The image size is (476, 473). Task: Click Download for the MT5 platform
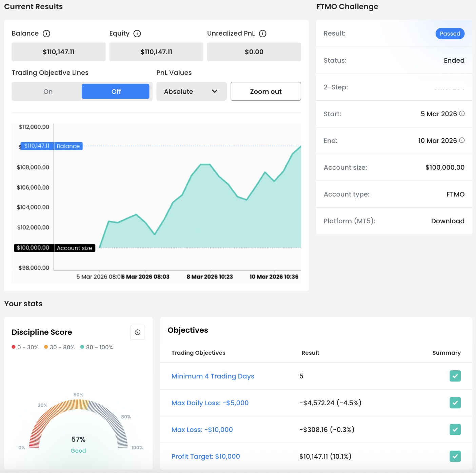(448, 221)
